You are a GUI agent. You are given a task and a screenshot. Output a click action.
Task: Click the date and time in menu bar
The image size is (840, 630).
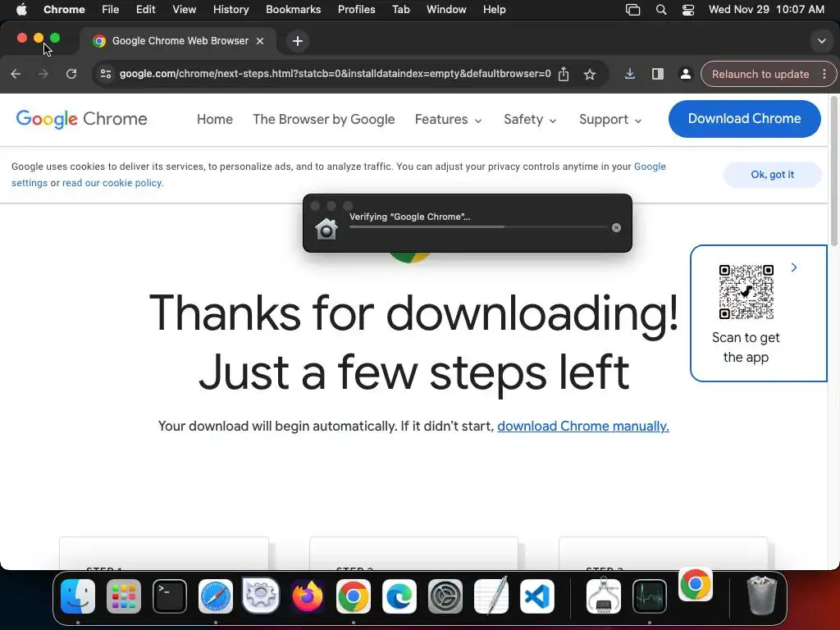click(766, 10)
